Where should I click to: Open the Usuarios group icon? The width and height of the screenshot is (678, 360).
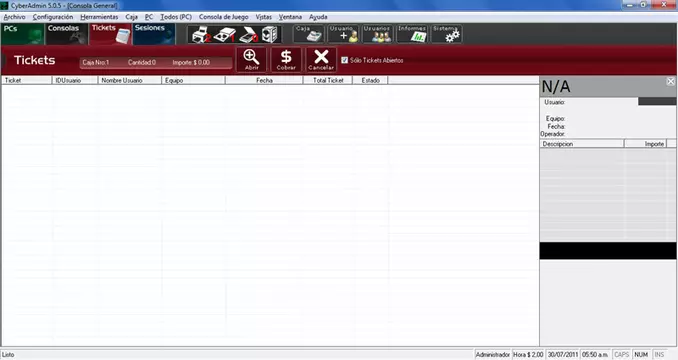point(377,34)
